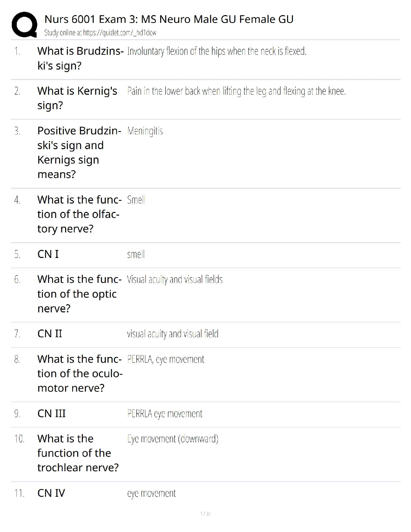Click question What is Brudzinski's sign
This screenshot has width=411, height=532.
pyautogui.click(x=81, y=58)
